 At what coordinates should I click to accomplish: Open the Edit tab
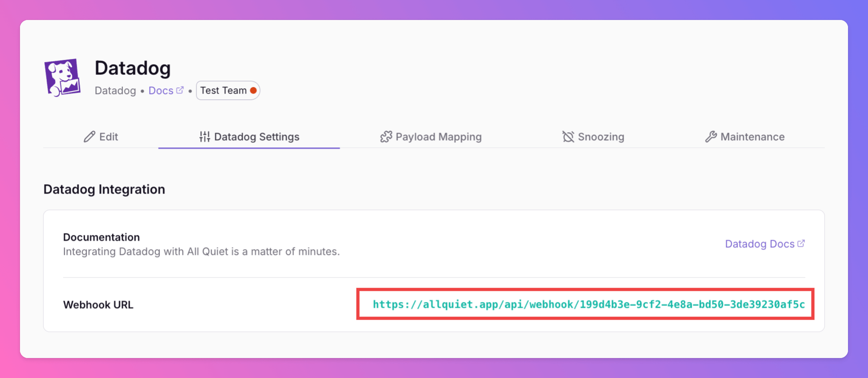(x=101, y=137)
